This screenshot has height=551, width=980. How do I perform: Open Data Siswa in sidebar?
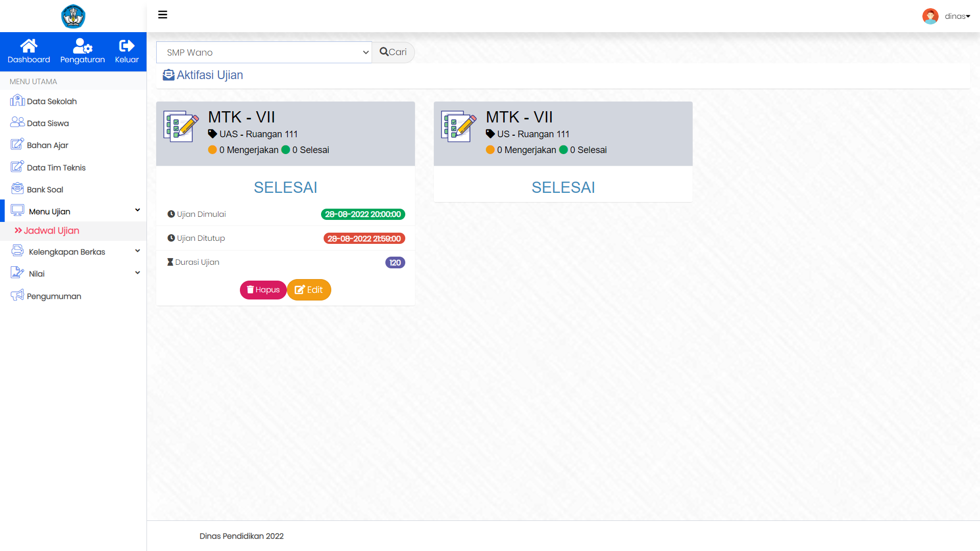(x=47, y=123)
